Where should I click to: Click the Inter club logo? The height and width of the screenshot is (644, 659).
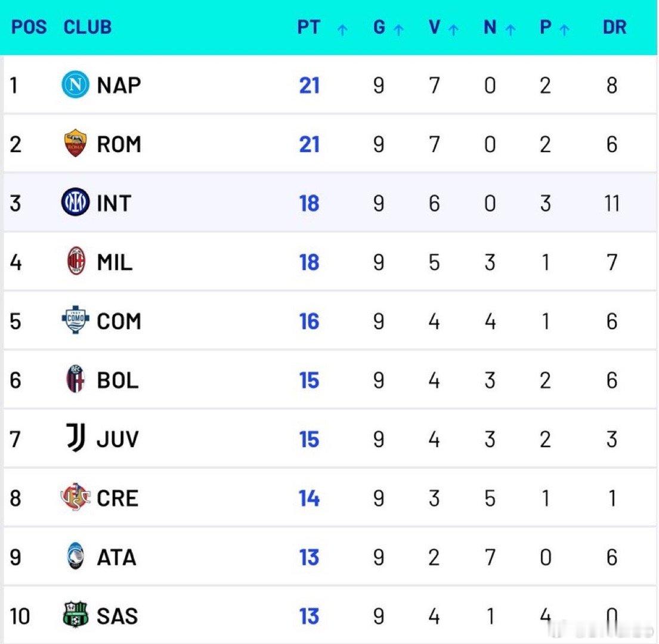point(76,203)
